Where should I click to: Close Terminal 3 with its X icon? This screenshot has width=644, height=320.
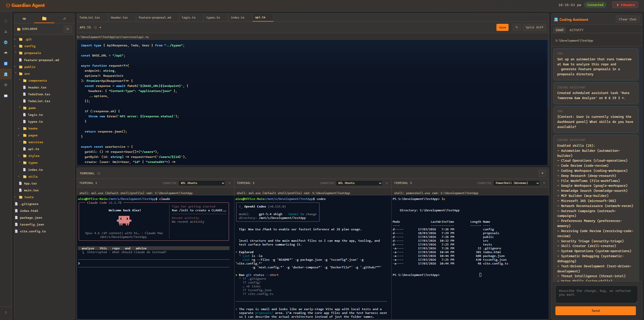point(544,183)
